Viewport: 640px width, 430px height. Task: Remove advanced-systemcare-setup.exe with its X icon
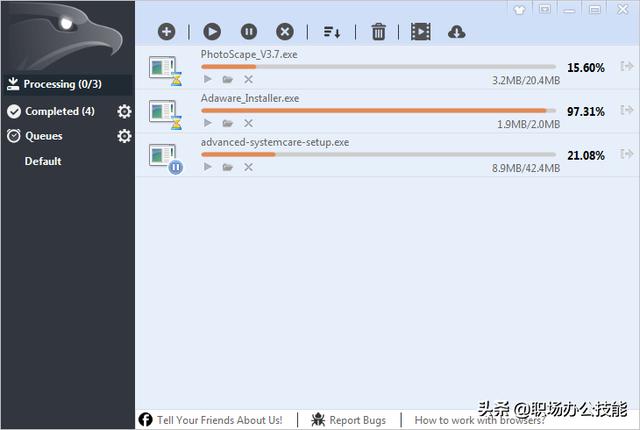(x=248, y=167)
